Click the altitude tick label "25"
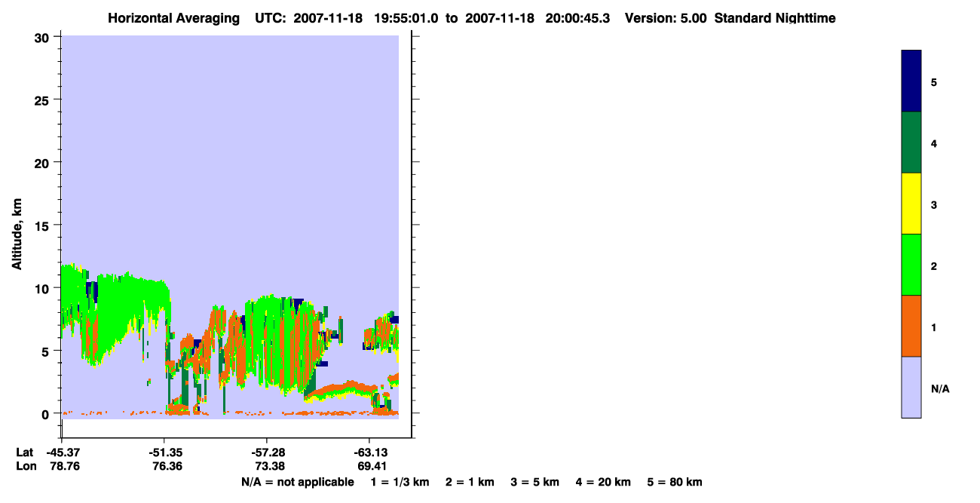The height and width of the screenshot is (503, 980). click(x=44, y=100)
